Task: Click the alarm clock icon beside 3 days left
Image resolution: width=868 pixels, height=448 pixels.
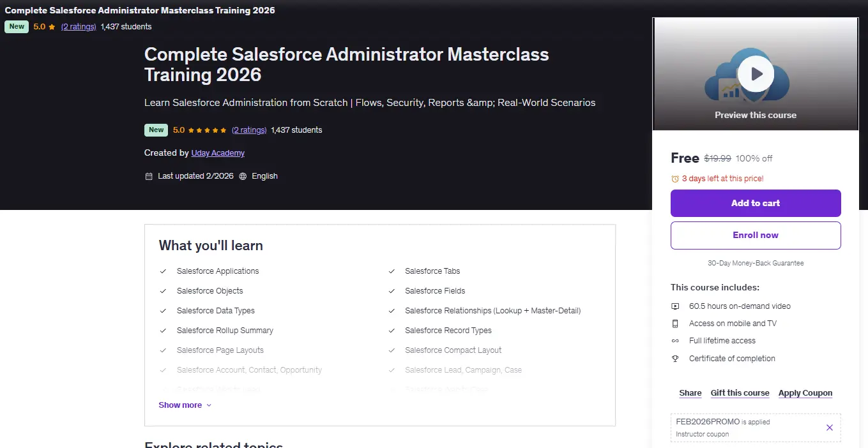Action: click(675, 179)
